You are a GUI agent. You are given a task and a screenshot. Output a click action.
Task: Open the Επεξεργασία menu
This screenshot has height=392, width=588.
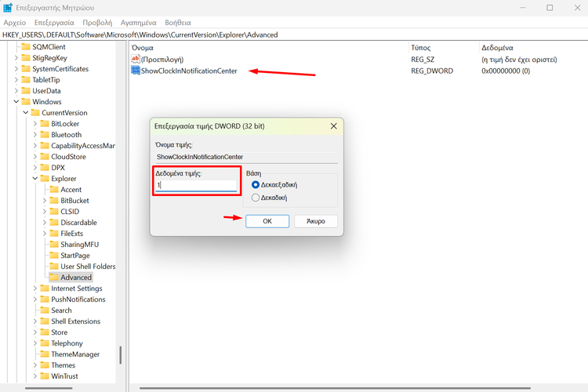pos(54,23)
